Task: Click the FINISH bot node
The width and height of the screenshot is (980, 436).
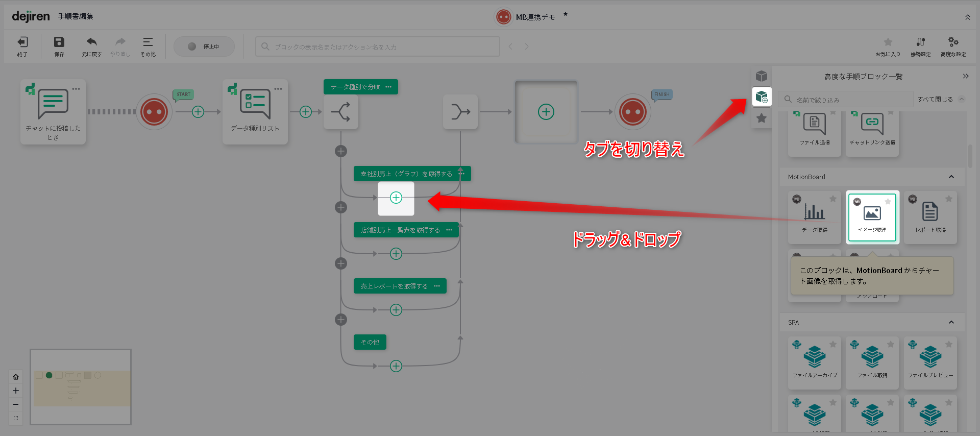Action: coord(633,111)
